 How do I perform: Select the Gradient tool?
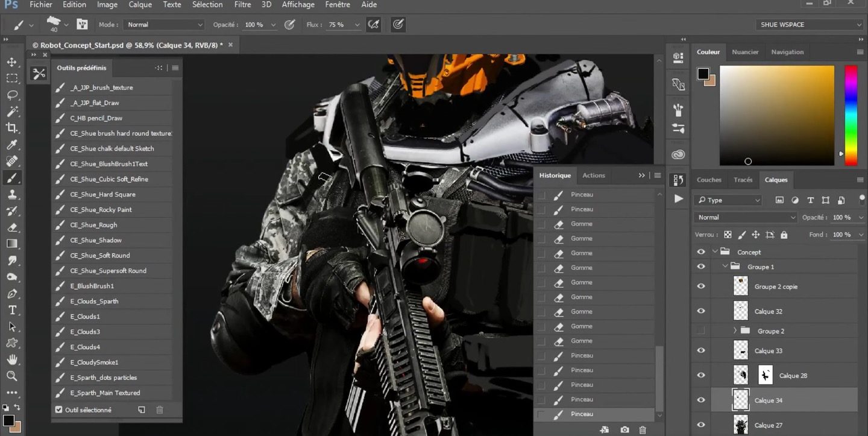coord(11,244)
